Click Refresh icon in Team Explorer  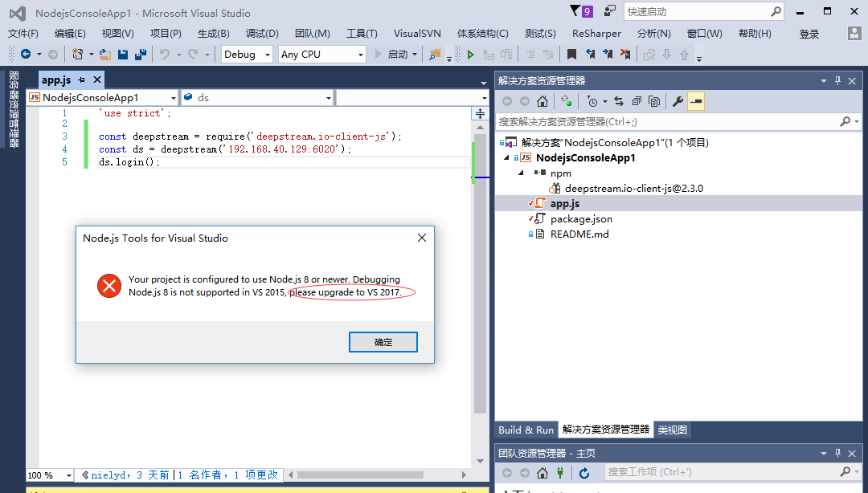(584, 473)
